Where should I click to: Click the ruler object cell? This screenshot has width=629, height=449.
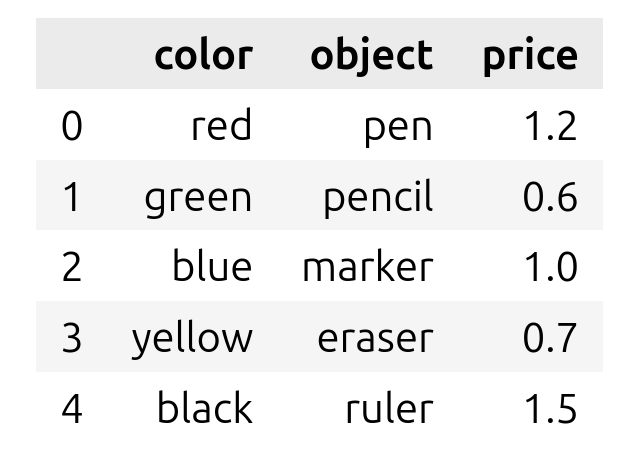[x=389, y=408]
